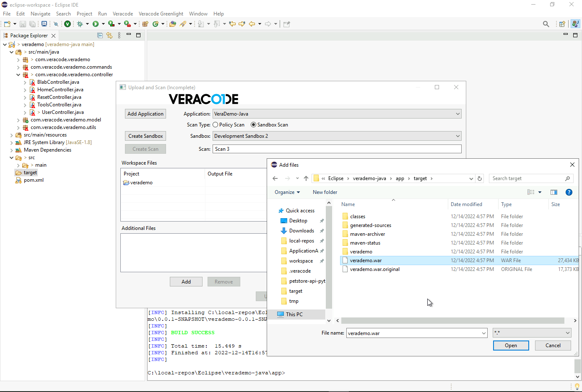Select the classes folder in file list
The width and height of the screenshot is (582, 392).
tap(357, 217)
